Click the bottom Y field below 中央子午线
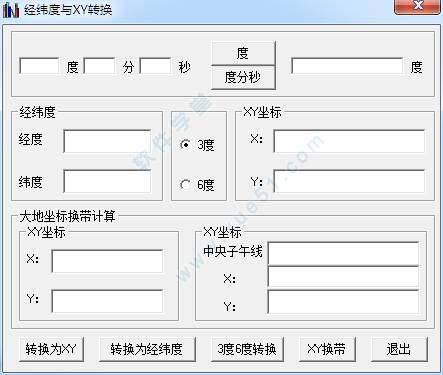This screenshot has width=443, height=375. (343, 302)
